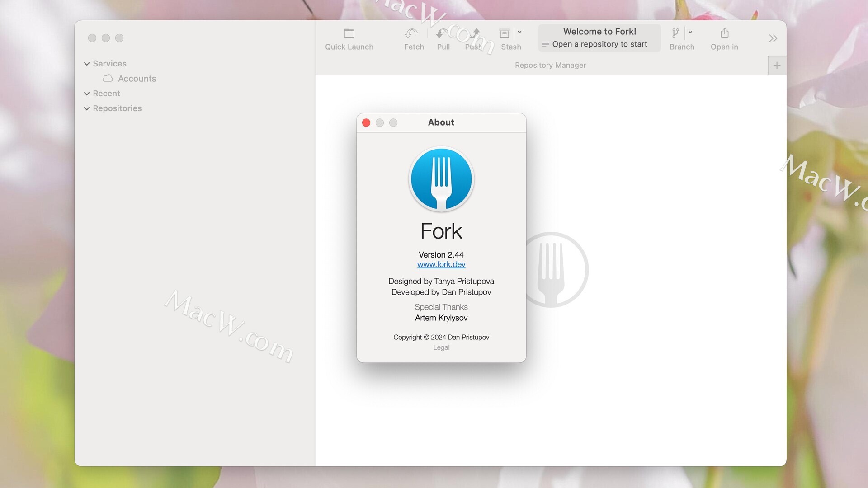Open the Legal information link

pos(441,347)
